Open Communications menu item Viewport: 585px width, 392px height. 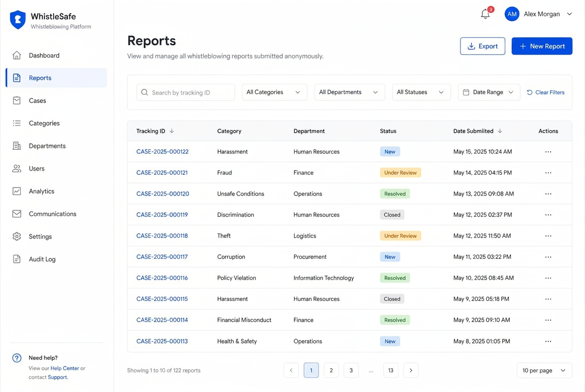pos(56,214)
